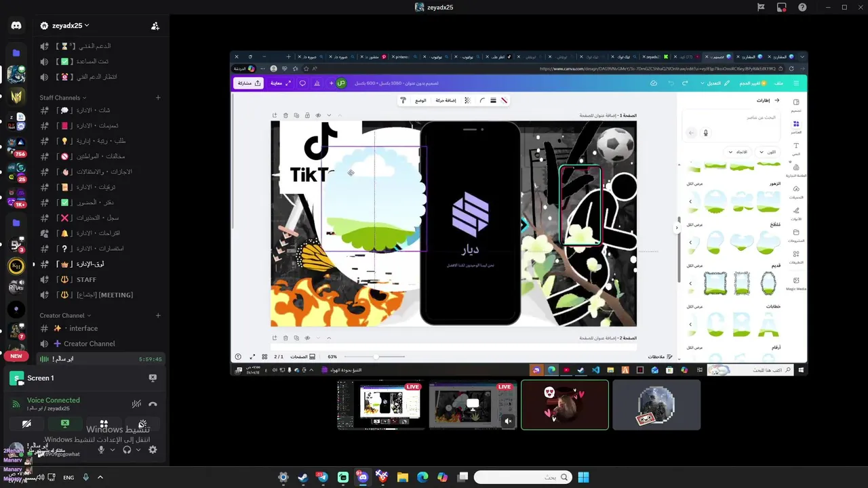Add a channel to Creator Channel category
Viewport: 868px width, 488px height.
[158, 315]
